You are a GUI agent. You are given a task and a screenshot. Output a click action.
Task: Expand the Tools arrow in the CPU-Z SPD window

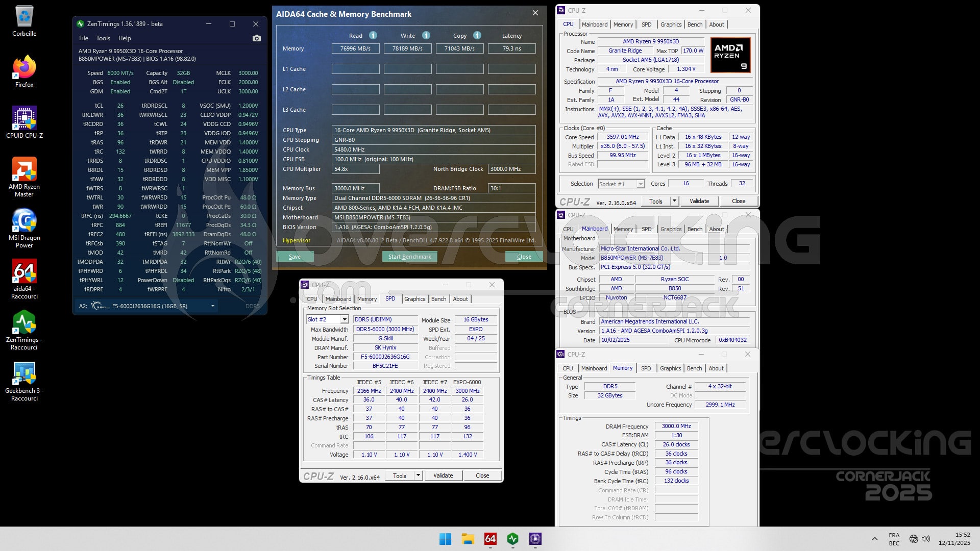tap(418, 475)
